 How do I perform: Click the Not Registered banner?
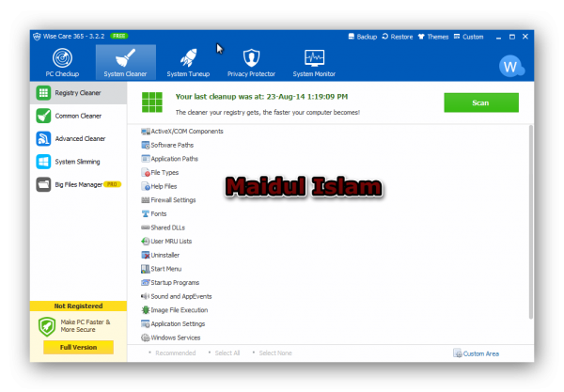tap(78, 306)
